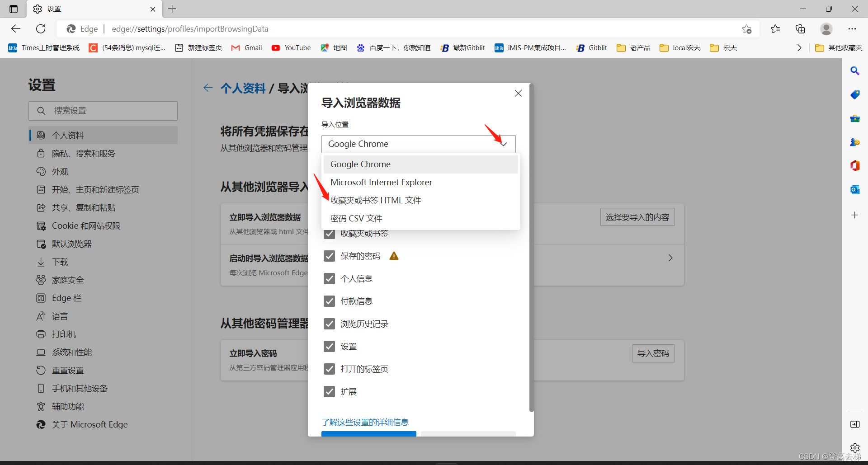
Task: Uncheck the 打开的标签页 checkbox
Action: (x=330, y=369)
